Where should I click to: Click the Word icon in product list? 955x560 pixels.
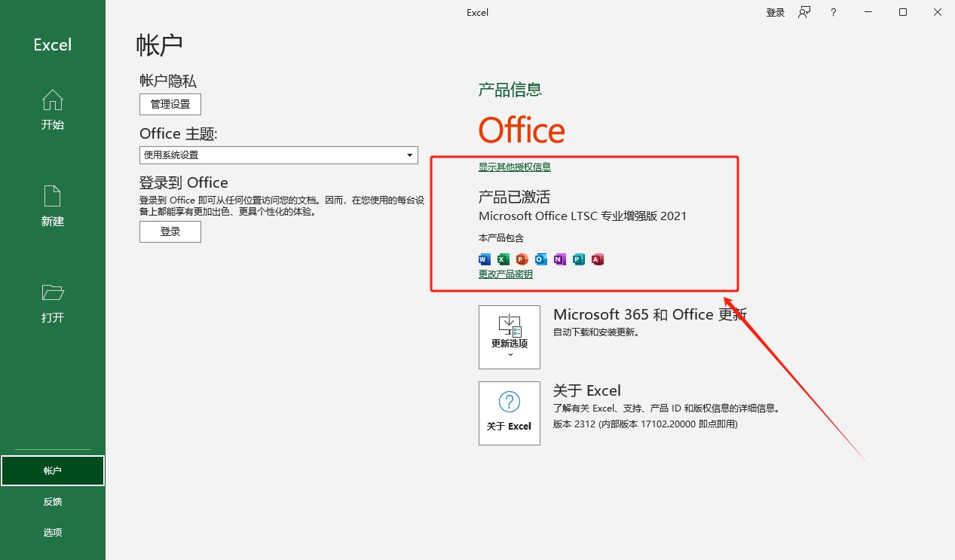(485, 259)
